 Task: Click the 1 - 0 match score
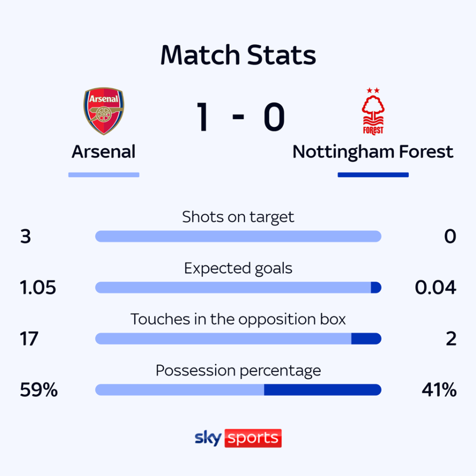coord(240,117)
